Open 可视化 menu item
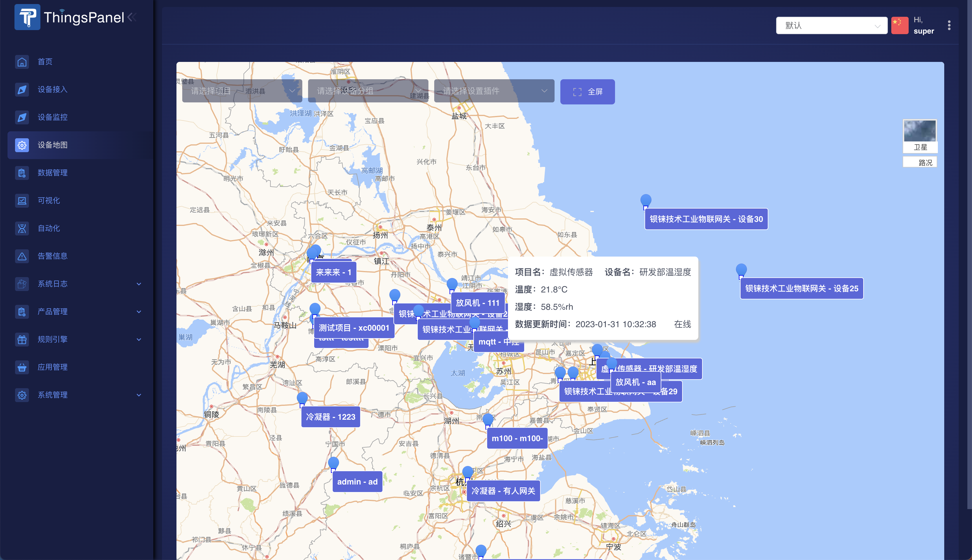Viewport: 972px width, 560px height. [49, 200]
